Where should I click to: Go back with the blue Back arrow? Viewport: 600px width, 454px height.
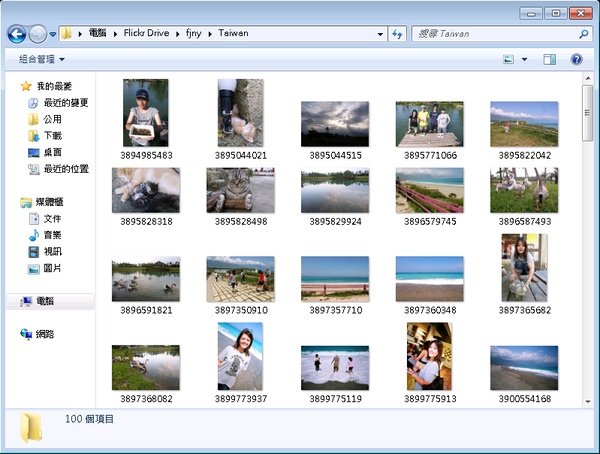pyautogui.click(x=17, y=34)
